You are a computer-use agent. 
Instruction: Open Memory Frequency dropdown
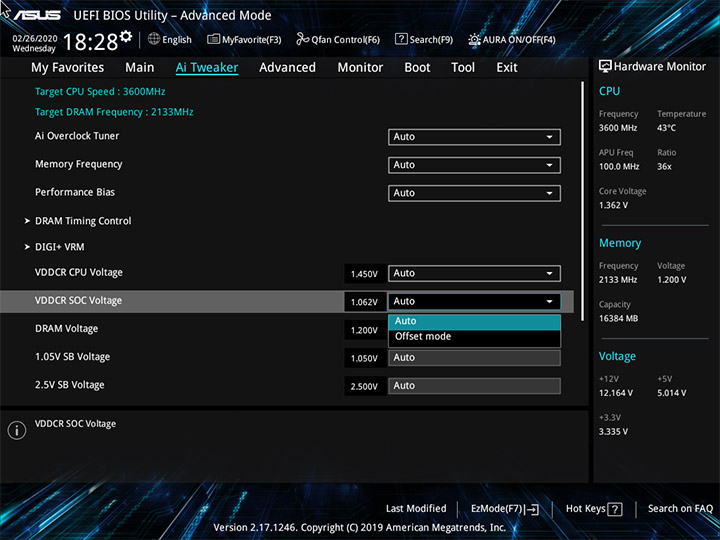coord(474,165)
